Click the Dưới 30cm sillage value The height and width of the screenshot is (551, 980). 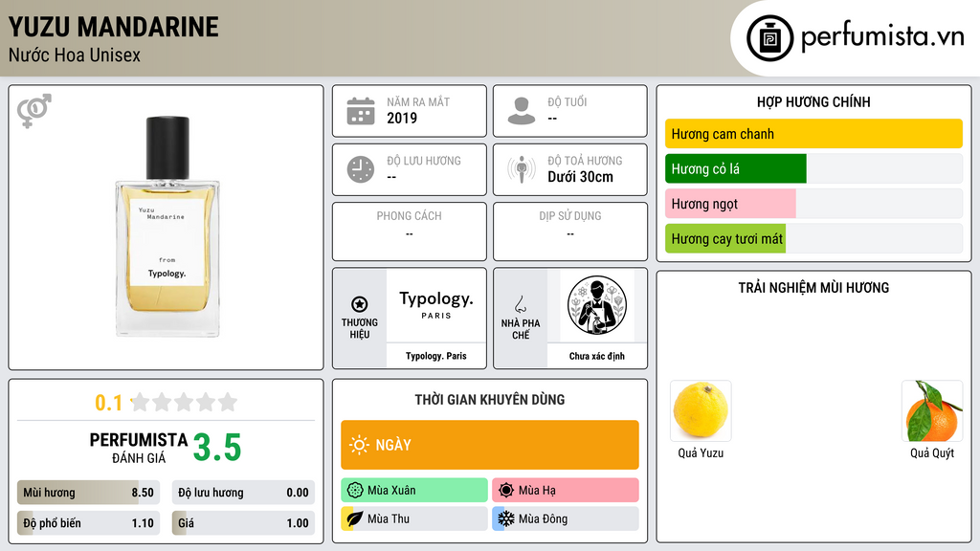click(581, 177)
